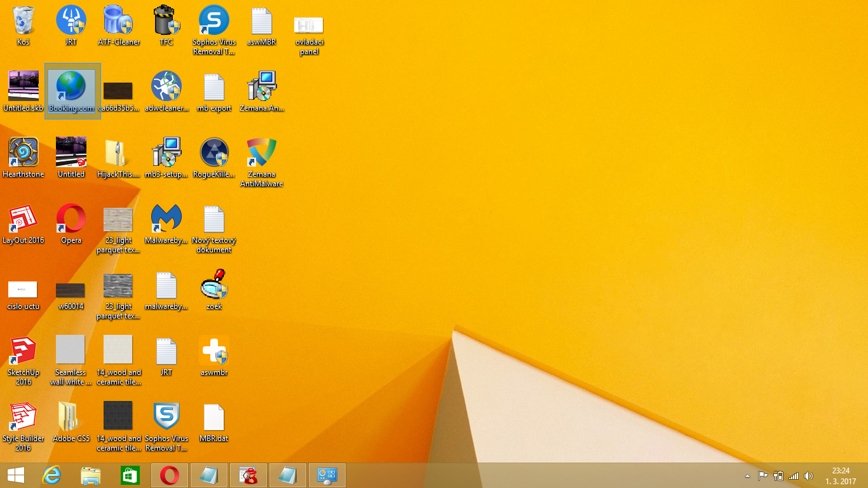Click the taskbar clock showing 23:24
Image resolution: width=868 pixels, height=488 pixels.
pyautogui.click(x=841, y=476)
